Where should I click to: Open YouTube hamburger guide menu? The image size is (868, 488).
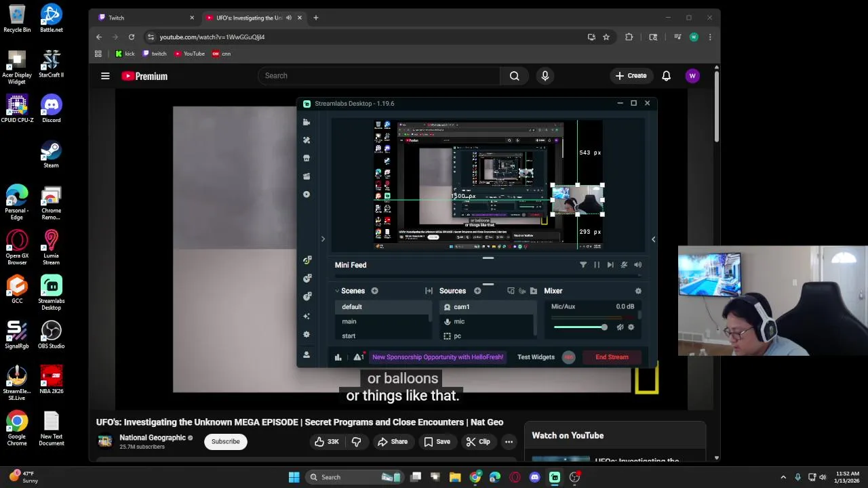tap(105, 76)
